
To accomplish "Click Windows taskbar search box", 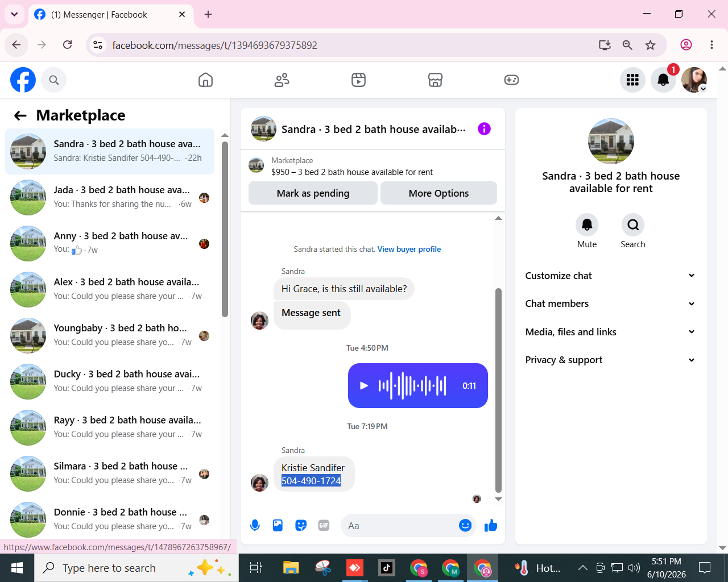I will click(136, 568).
